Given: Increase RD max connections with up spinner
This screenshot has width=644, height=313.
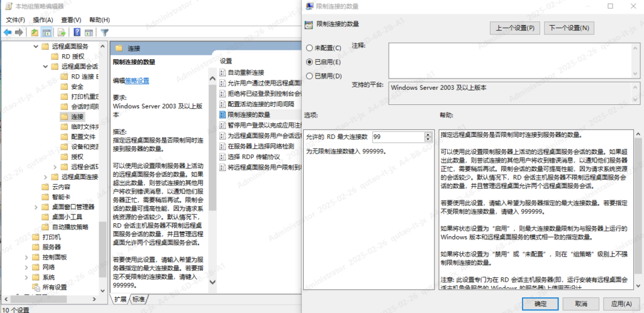Looking at the screenshot, I should pyautogui.click(x=428, y=135).
